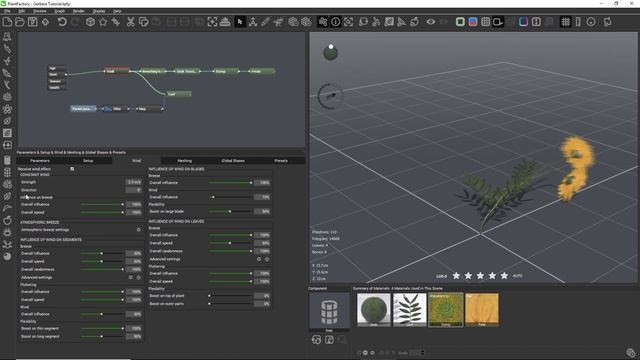Click the Constant Wind Strength value field
The height and width of the screenshot is (360, 640).
pos(133,182)
